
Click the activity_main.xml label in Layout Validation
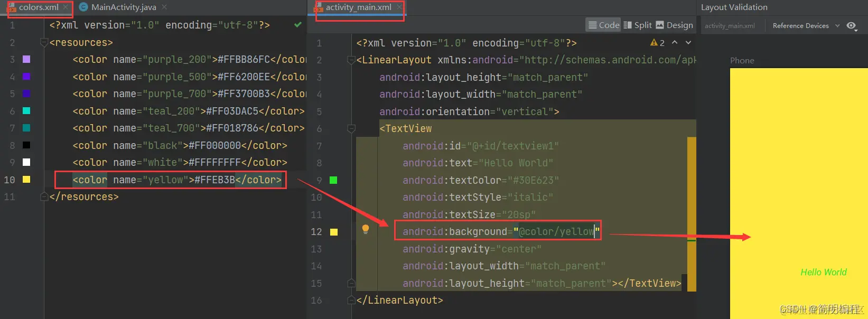[x=730, y=25]
